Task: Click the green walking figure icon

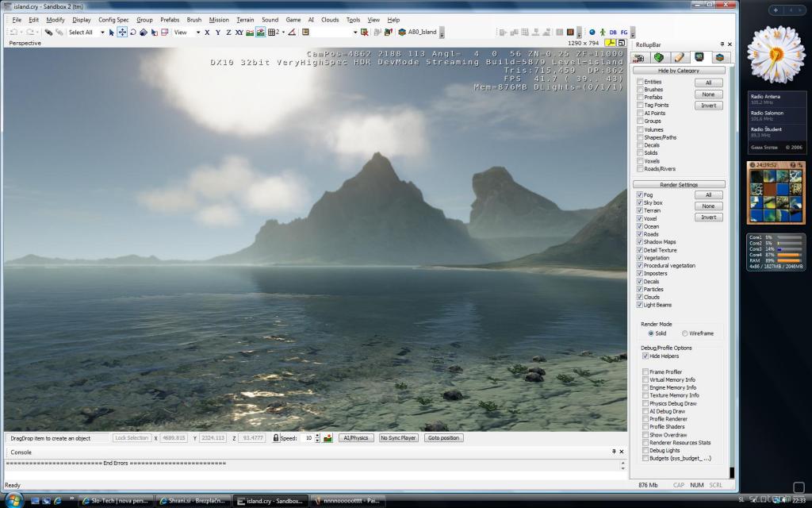Action: pos(603,32)
